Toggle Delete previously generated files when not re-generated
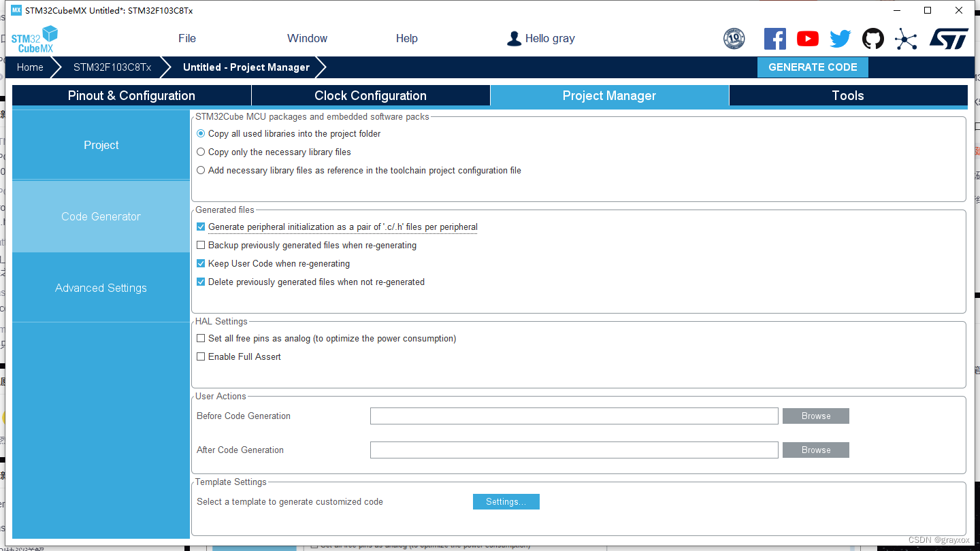980x551 pixels. click(x=201, y=282)
